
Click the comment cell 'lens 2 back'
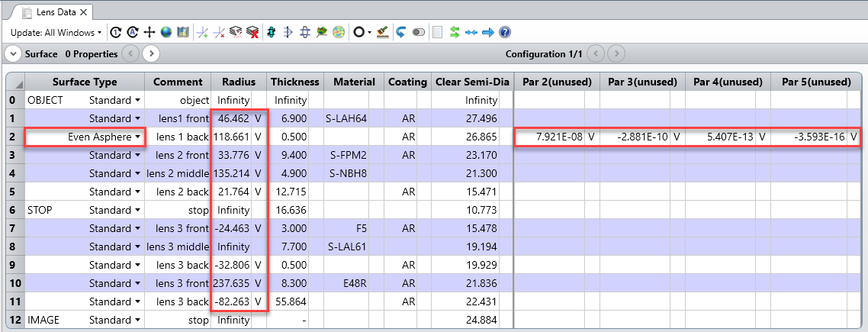(x=178, y=192)
